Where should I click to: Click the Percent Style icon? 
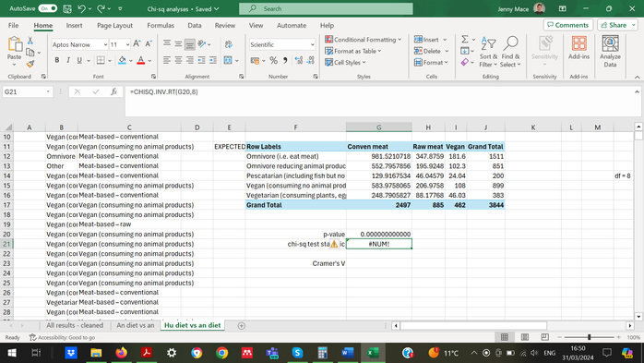pyautogui.click(x=273, y=61)
